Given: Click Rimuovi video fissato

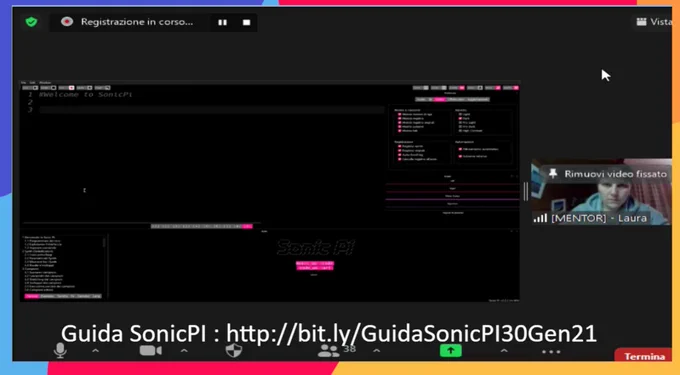Looking at the screenshot, I should pos(608,174).
